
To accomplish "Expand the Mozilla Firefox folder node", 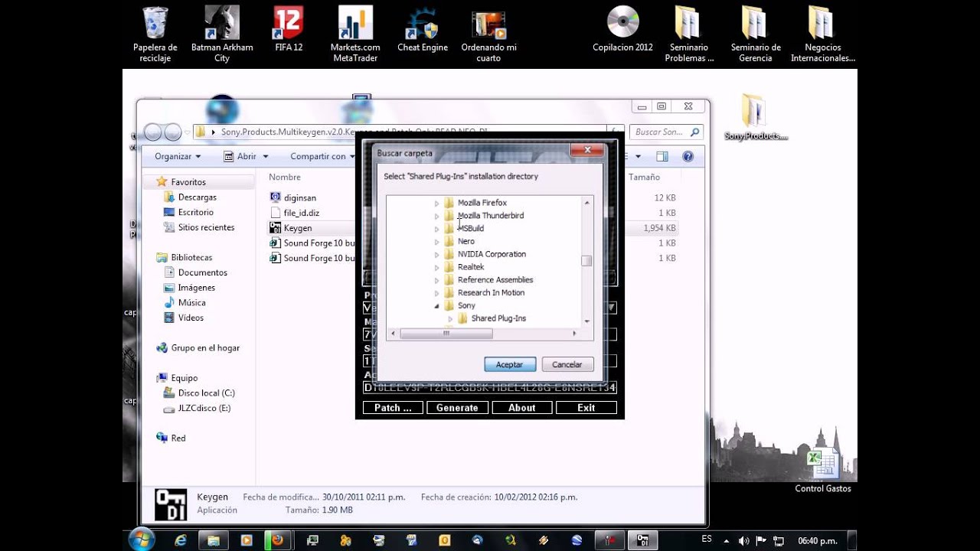I will point(437,203).
